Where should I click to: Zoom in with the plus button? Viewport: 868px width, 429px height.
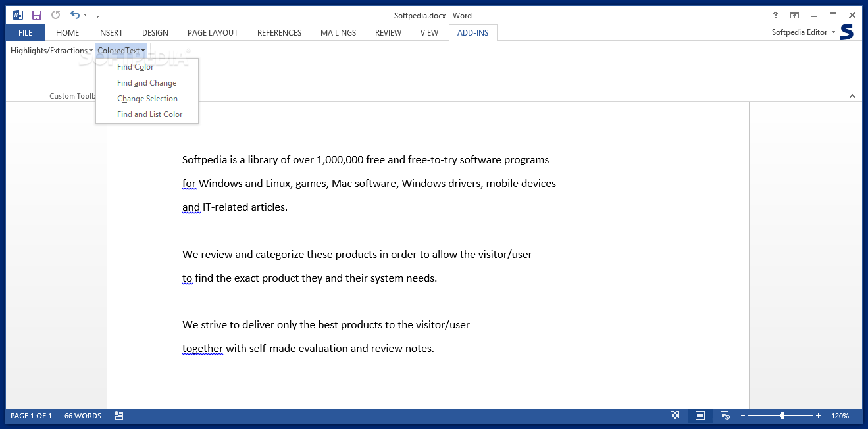coord(819,416)
